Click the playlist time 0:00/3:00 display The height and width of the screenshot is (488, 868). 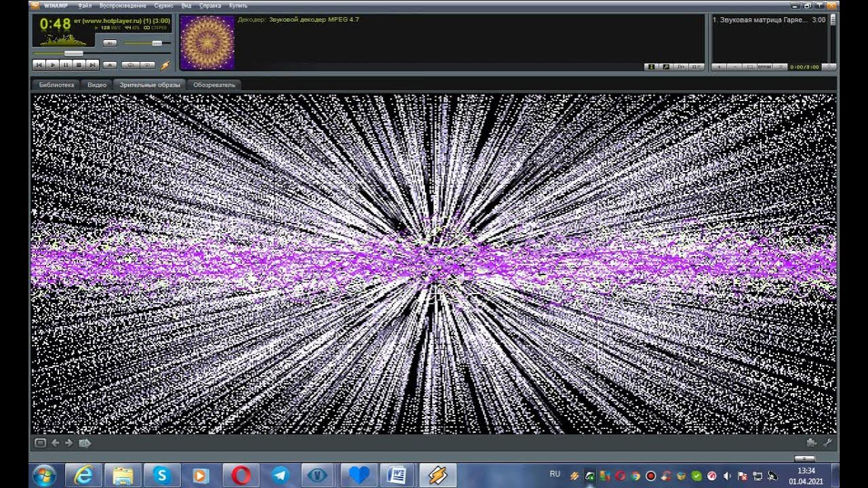(804, 67)
